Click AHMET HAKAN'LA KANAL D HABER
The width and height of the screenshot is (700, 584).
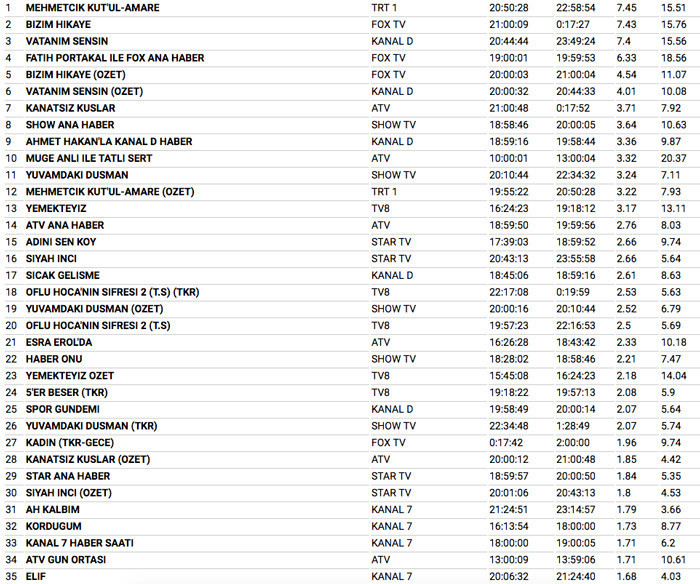coord(109,142)
